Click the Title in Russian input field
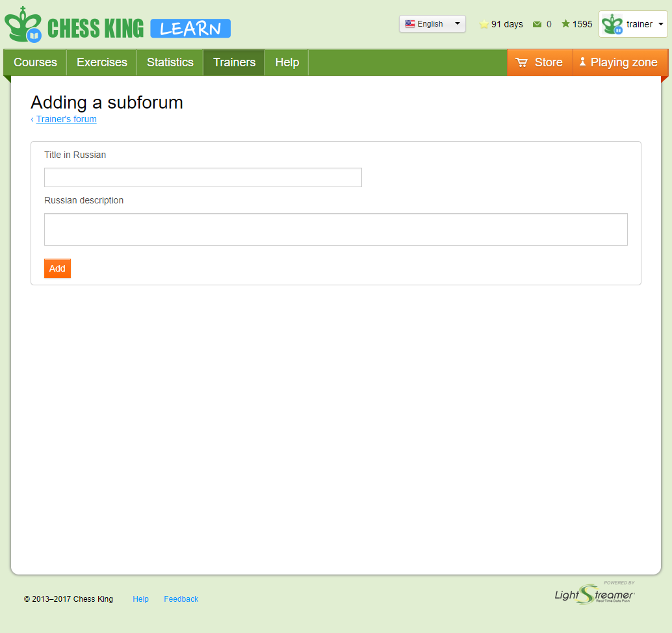This screenshot has height=633, width=672. (x=203, y=177)
